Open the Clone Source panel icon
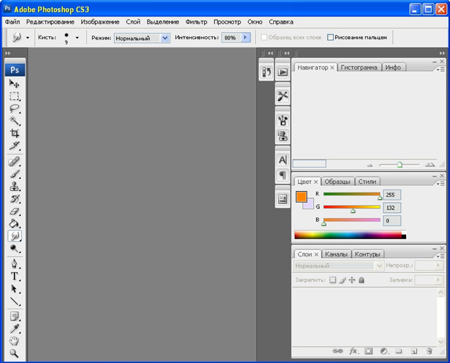The height and width of the screenshot is (363, 450). (x=283, y=136)
